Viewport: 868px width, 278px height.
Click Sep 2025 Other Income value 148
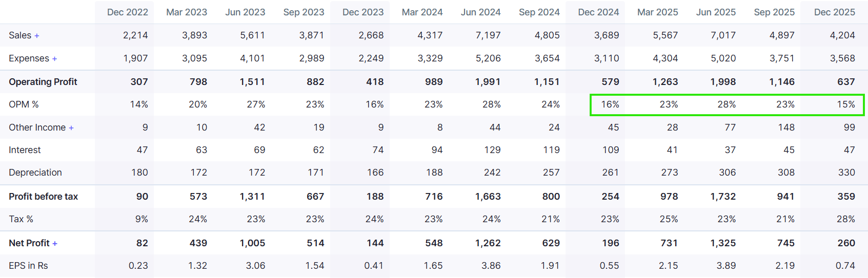click(x=786, y=127)
